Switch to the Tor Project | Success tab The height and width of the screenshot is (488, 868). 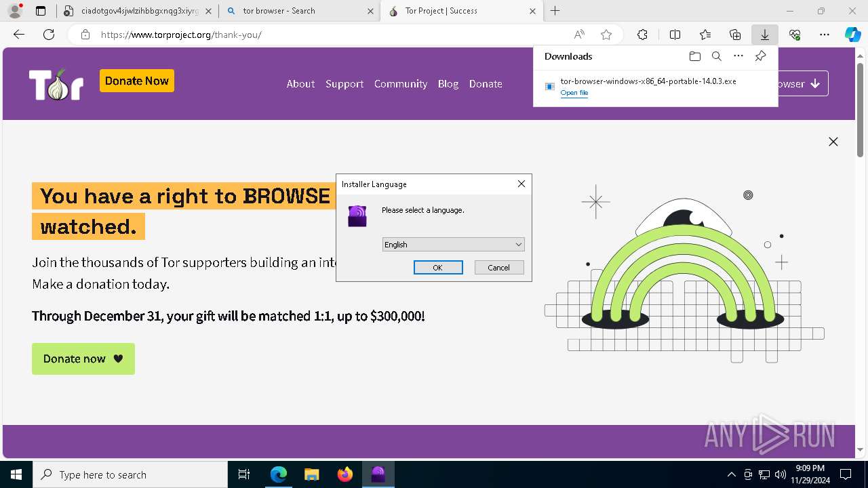(461, 11)
